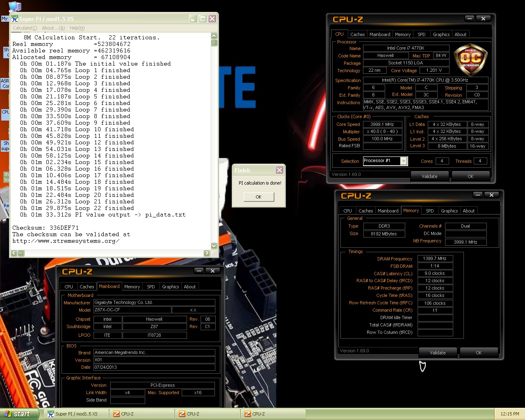
Task: Open the Processor #1 selection dropdown
Action: click(x=404, y=161)
